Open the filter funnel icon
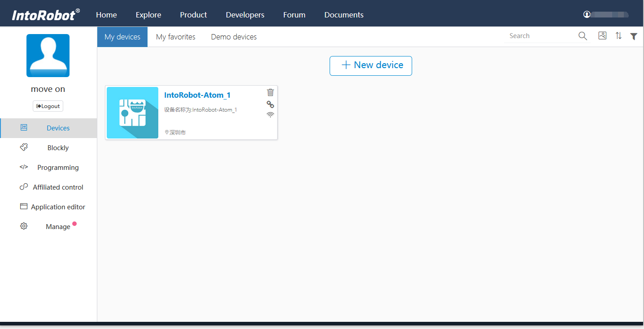Image resolution: width=644 pixels, height=329 pixels. coord(634,36)
